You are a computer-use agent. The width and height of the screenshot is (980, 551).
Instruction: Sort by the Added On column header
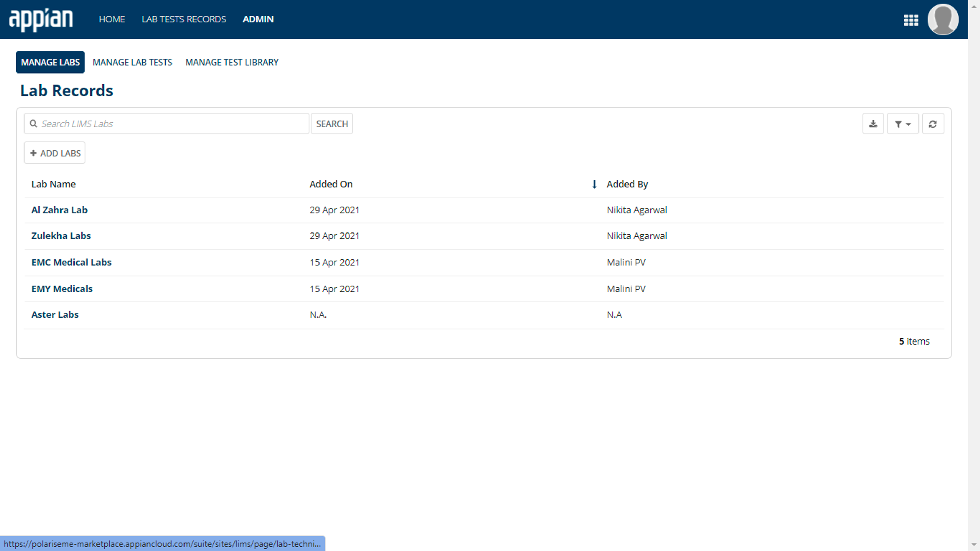point(331,184)
